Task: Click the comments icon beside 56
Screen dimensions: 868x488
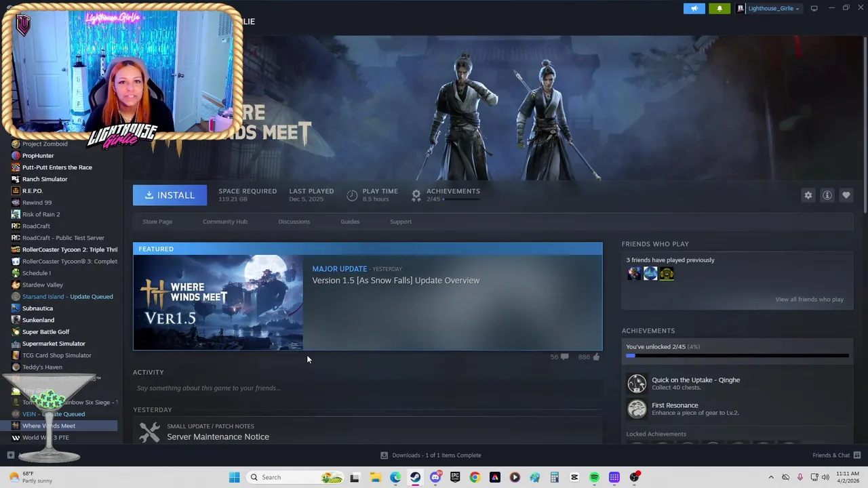Action: (x=564, y=357)
